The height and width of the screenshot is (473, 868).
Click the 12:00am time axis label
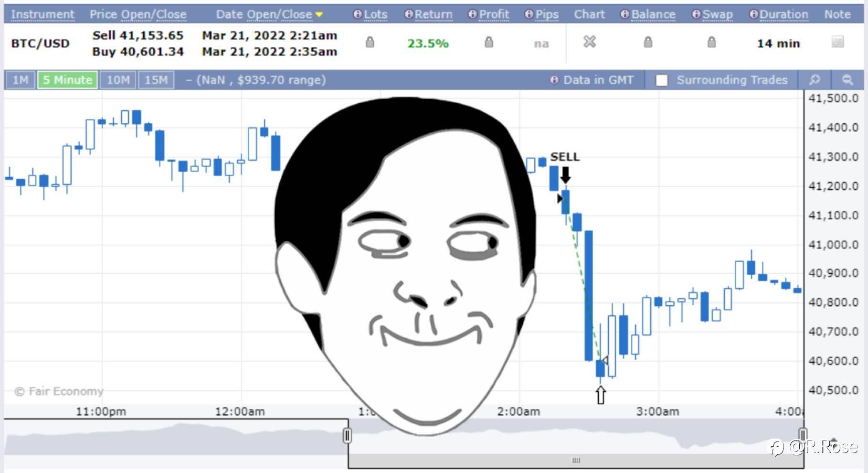click(240, 411)
